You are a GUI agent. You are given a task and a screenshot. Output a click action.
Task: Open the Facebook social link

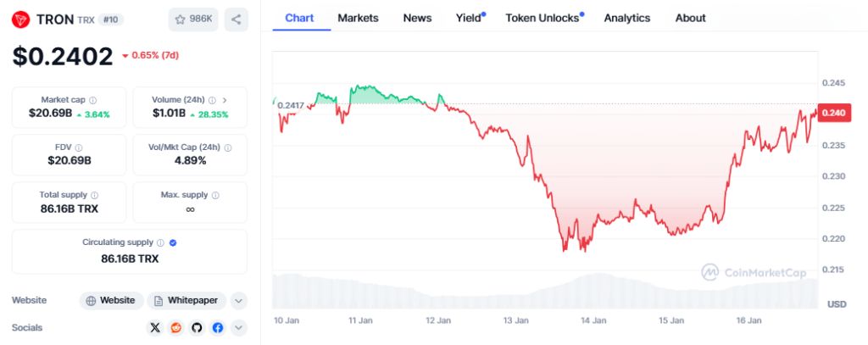coord(218,327)
